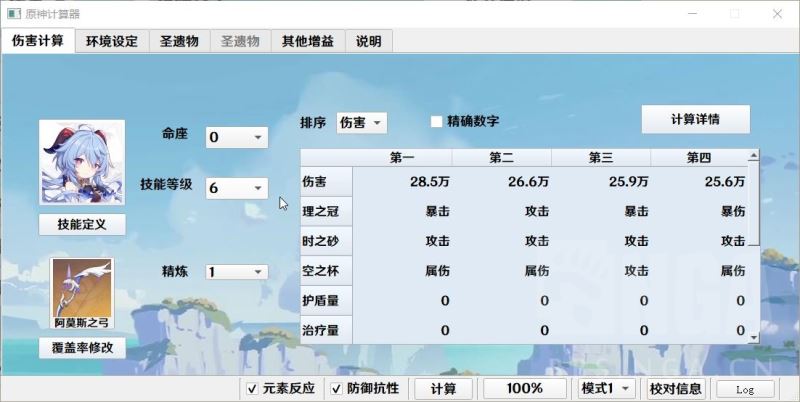The height and width of the screenshot is (402, 800).
Task: Open the 命座 dropdown
Action: point(237,137)
